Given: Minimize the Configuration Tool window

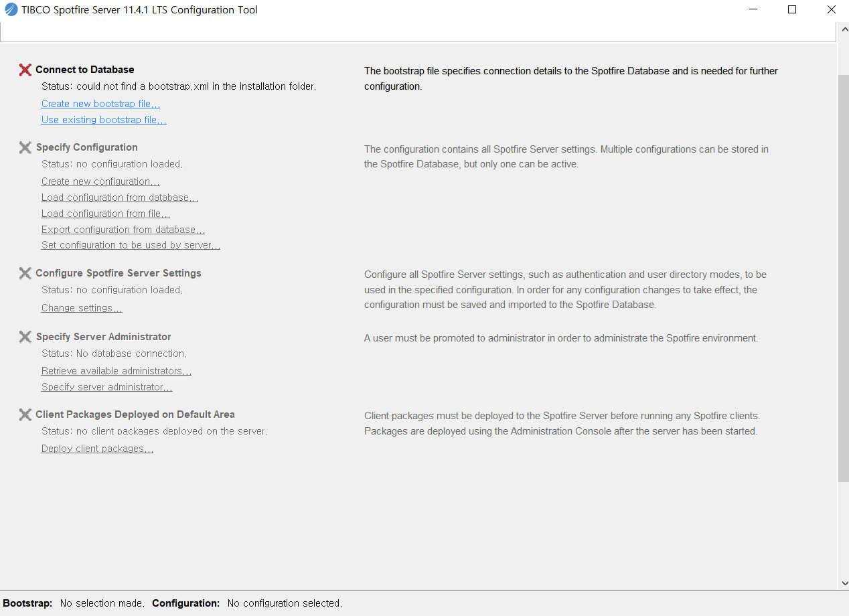Looking at the screenshot, I should (753, 10).
